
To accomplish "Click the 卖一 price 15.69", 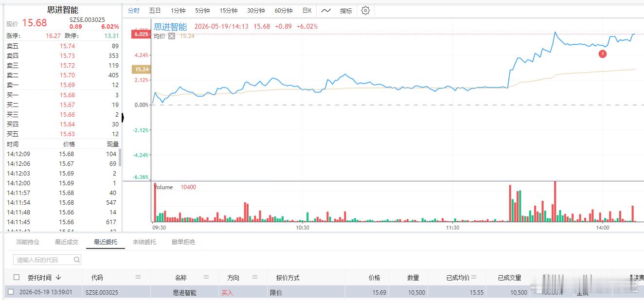I will [x=67, y=85].
